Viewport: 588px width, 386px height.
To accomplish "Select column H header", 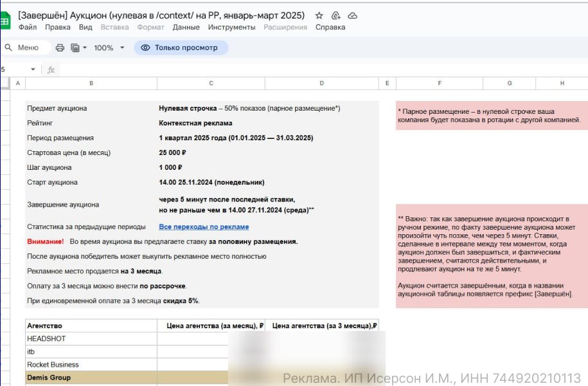I will tap(562, 84).
